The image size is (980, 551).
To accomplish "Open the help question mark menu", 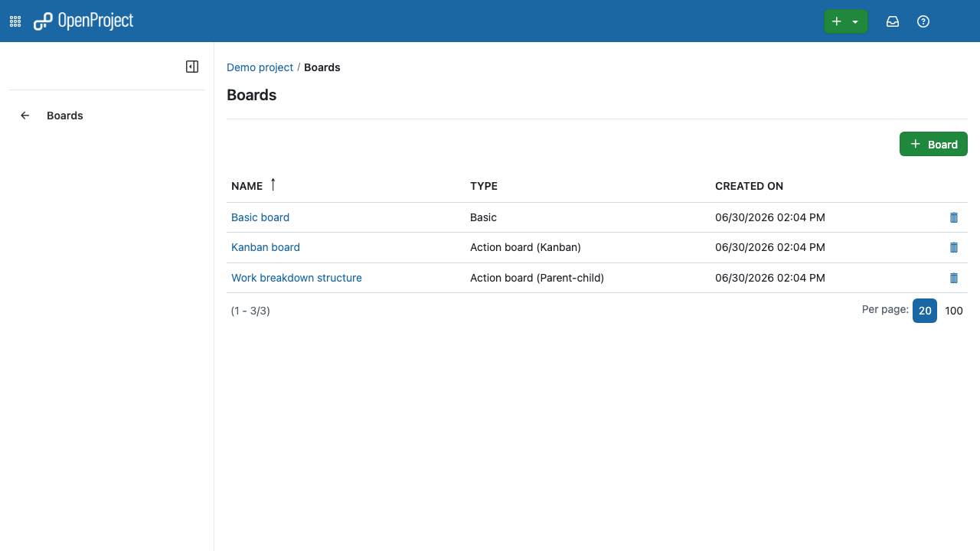I will point(923,21).
